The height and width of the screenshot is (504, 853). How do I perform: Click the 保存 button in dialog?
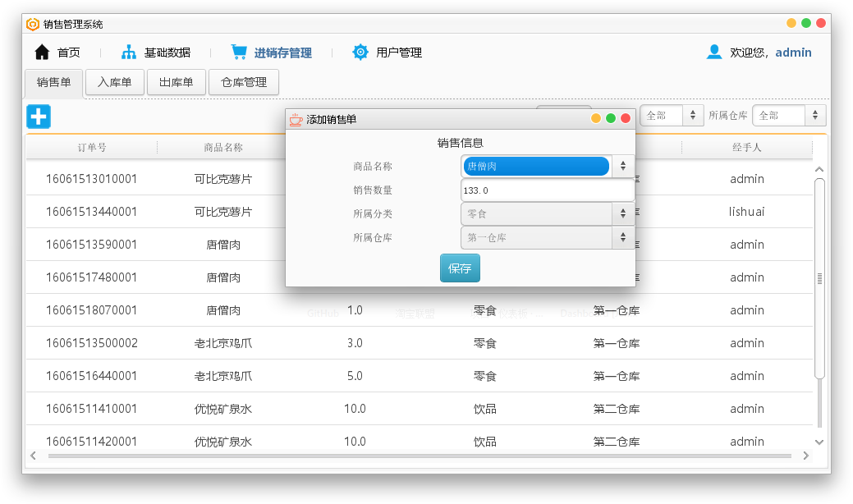[460, 268]
